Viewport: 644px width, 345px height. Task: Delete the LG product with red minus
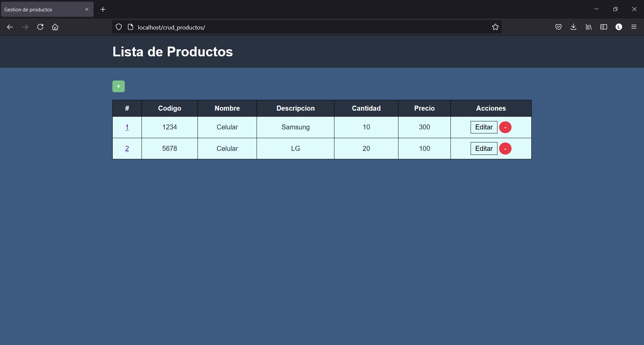[505, 149]
